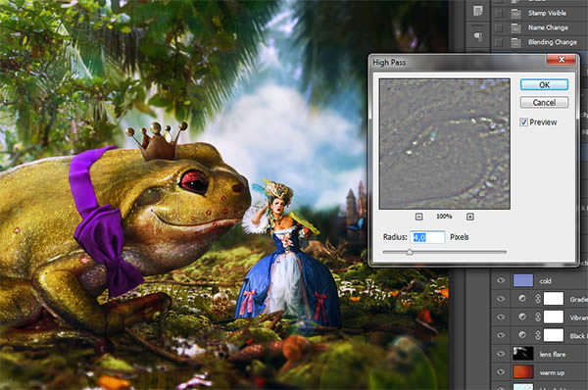Select the Vibrance layer mask thumbnail
This screenshot has width=588, height=390.
pos(554,317)
